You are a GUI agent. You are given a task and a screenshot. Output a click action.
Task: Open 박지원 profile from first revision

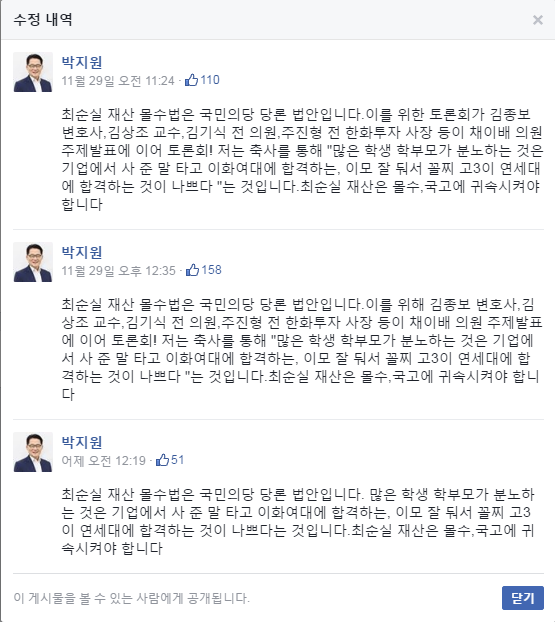(82, 62)
